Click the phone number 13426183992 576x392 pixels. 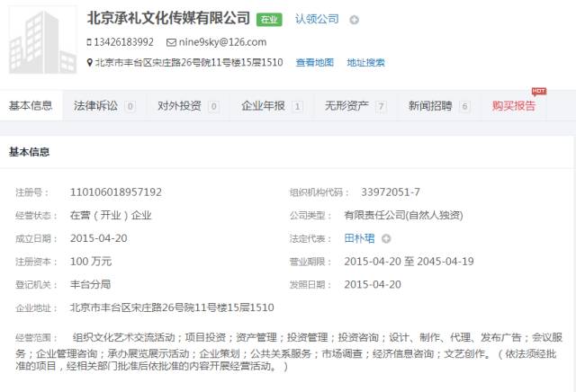(124, 42)
